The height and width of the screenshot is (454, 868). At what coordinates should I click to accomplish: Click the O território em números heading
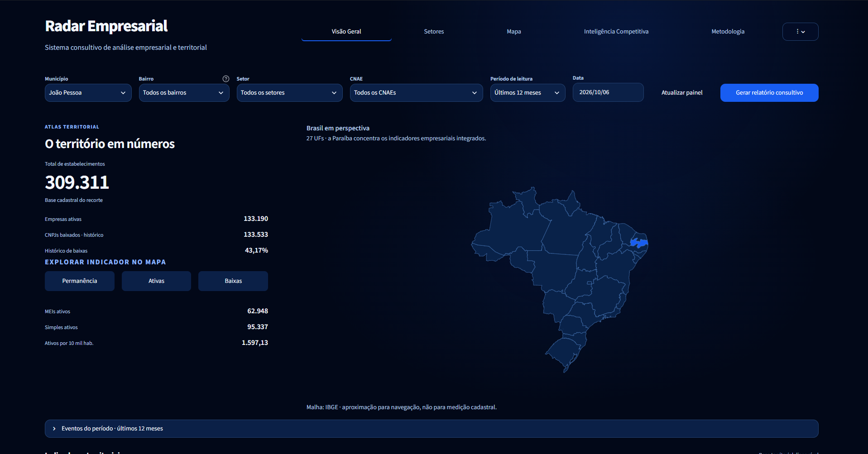click(x=110, y=144)
